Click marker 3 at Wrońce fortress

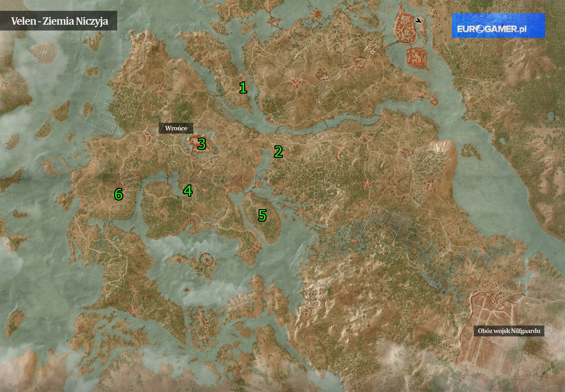(201, 144)
